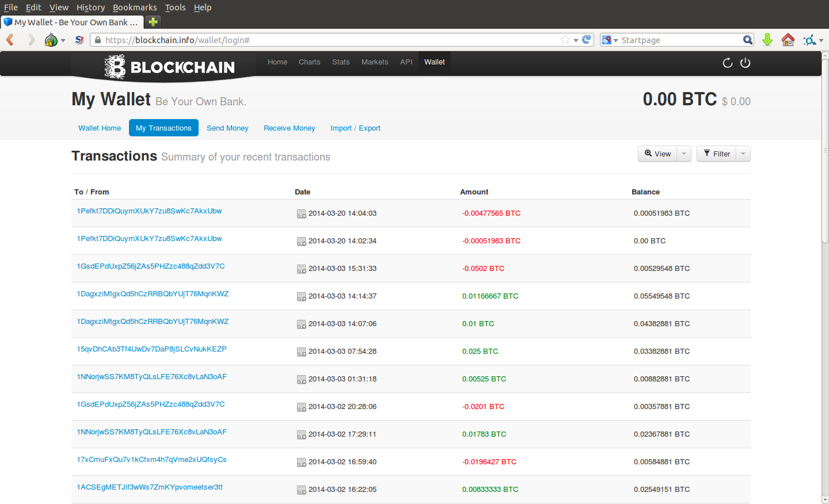Click the calendar icon for 2014-03-20 14:04:03

point(301,214)
